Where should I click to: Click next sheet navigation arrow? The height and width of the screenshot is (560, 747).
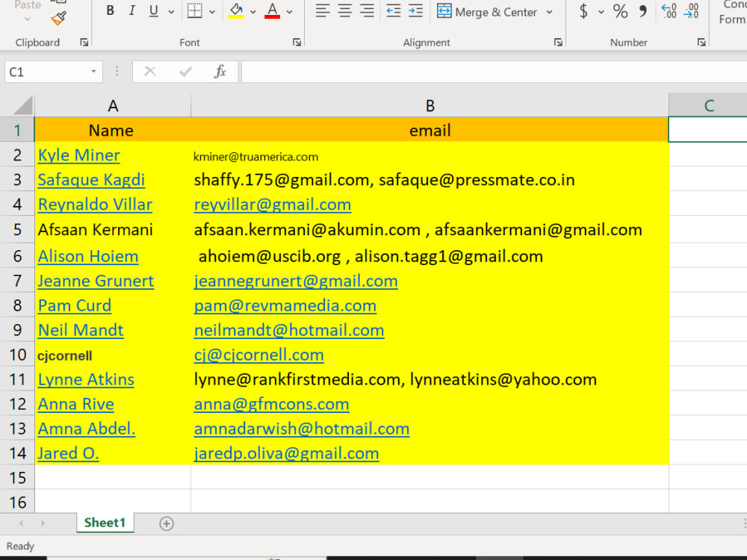(x=43, y=523)
